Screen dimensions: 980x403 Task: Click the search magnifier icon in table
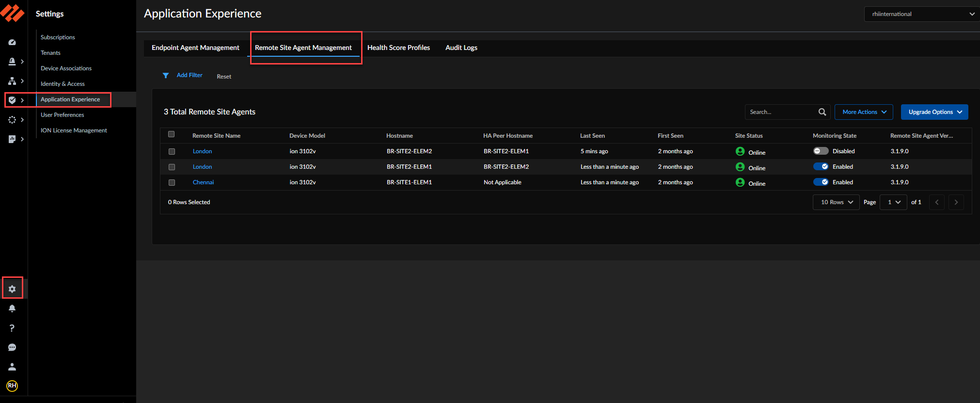pyautogui.click(x=822, y=112)
